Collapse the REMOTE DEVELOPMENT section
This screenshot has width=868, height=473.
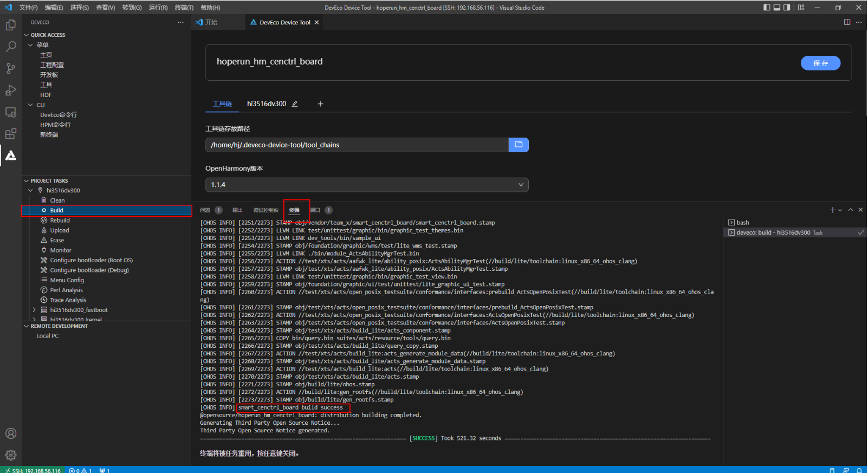point(26,326)
